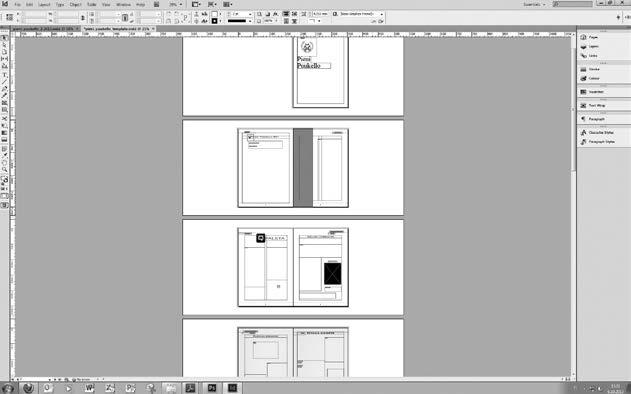Viewport: 631px width, 394px height.
Task: Click the black image frame on the page
Action: pos(332,274)
